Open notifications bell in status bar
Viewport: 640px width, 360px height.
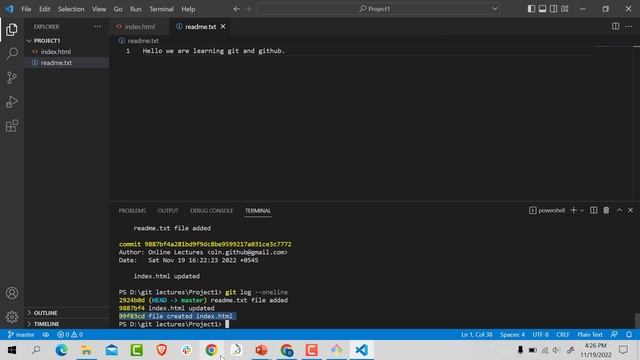629,335
